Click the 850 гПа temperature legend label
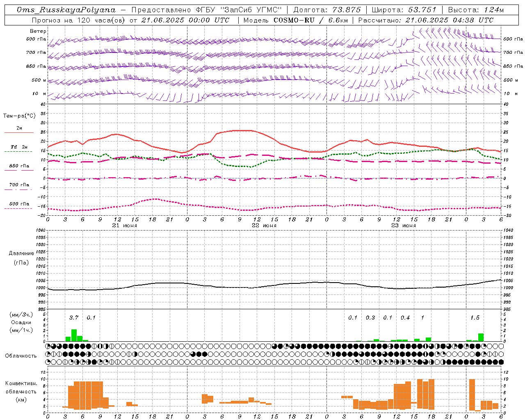Image resolution: width=525 pixels, height=420 pixels. pyautogui.click(x=19, y=166)
